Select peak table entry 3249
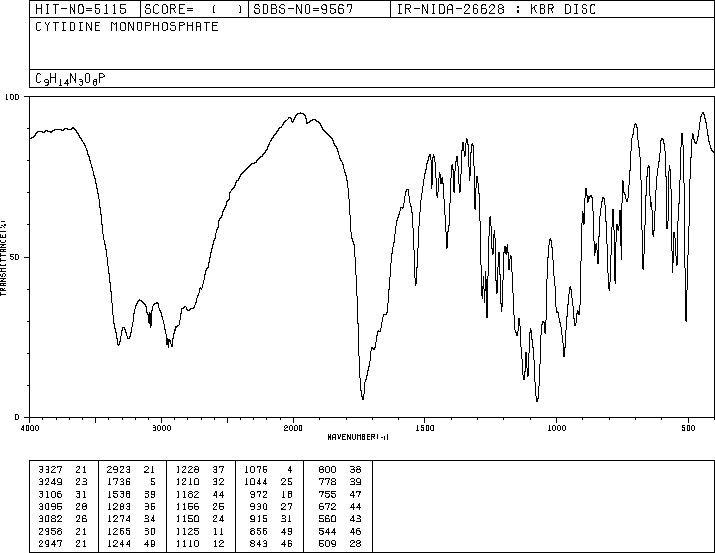The height and width of the screenshot is (553, 715). (x=51, y=481)
